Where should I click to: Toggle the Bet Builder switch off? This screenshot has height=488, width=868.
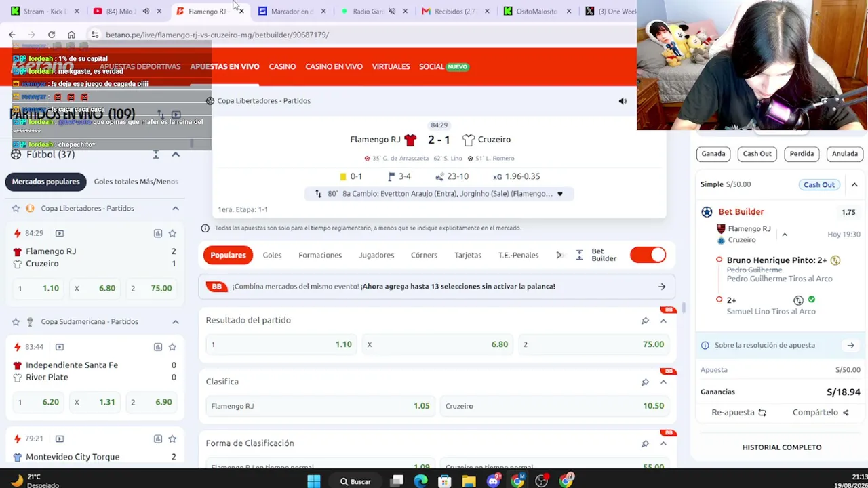[x=648, y=255]
